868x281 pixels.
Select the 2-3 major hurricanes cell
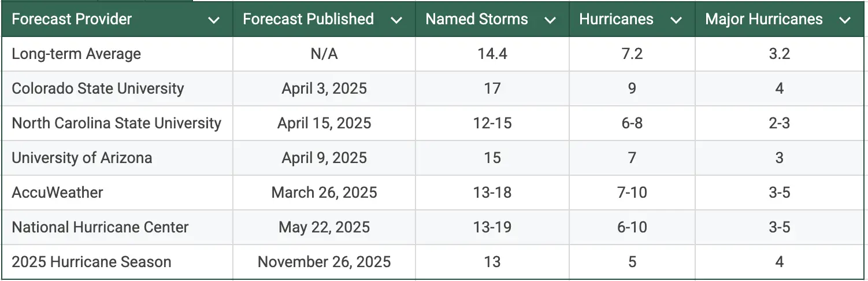(780, 123)
